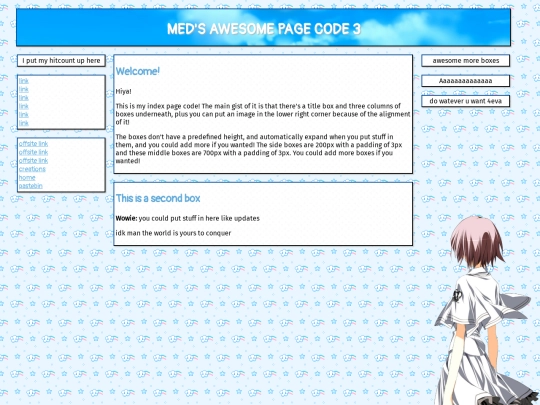Click the "Hiya!" greeting text
This screenshot has width=540, height=405.
(x=123, y=92)
